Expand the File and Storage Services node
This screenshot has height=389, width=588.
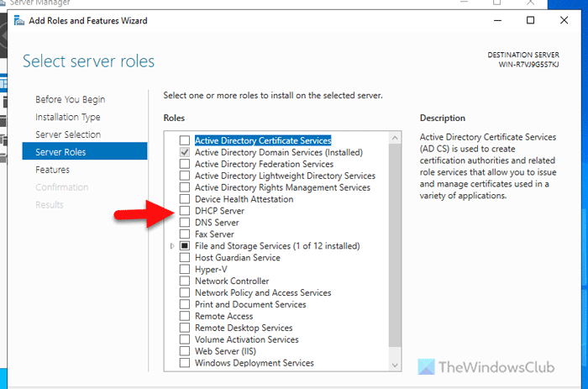[x=172, y=246]
